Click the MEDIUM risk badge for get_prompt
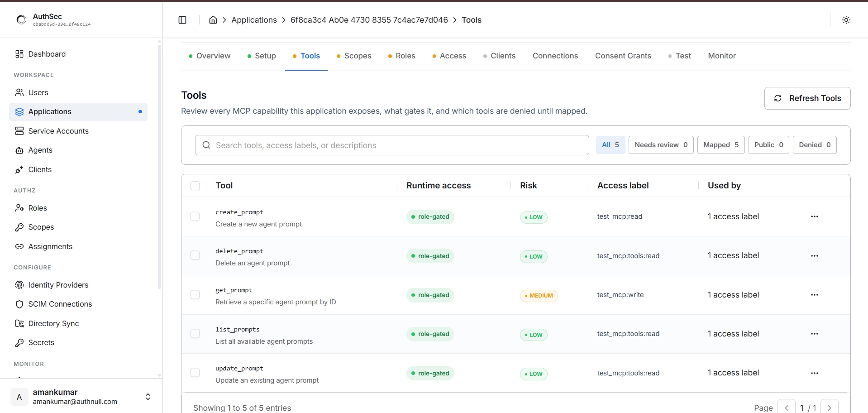 pos(539,296)
